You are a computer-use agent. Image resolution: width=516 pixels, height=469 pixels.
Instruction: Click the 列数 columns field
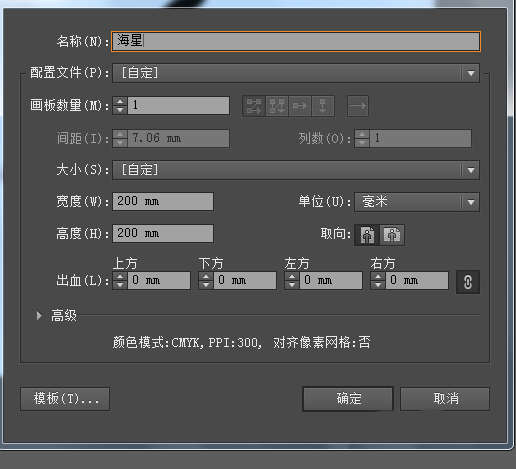[x=421, y=138]
